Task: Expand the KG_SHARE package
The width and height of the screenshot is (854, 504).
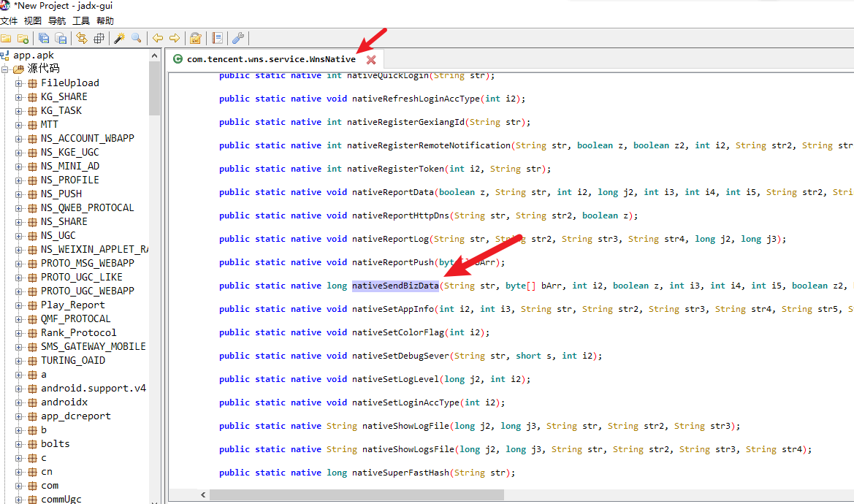Action: point(18,97)
